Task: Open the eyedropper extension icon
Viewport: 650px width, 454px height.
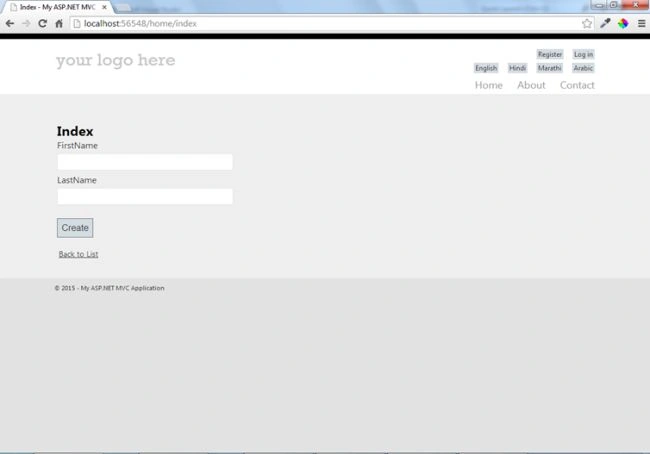Action: pos(605,24)
